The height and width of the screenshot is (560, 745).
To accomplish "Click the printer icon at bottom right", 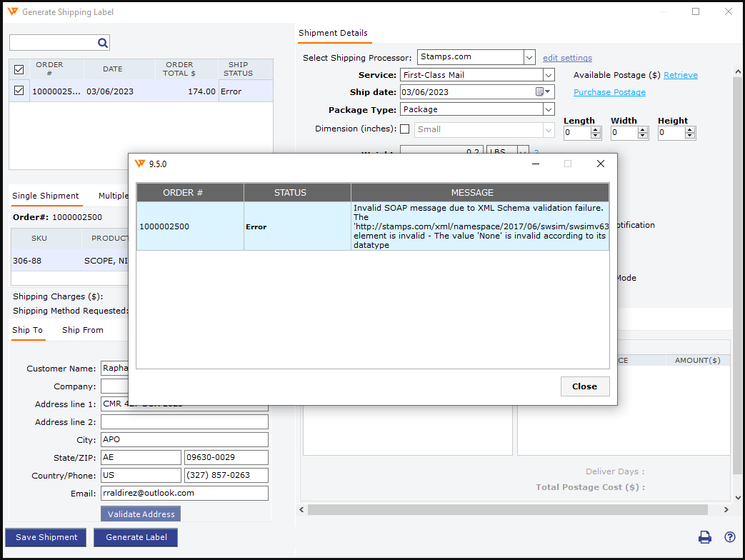I will (x=705, y=537).
